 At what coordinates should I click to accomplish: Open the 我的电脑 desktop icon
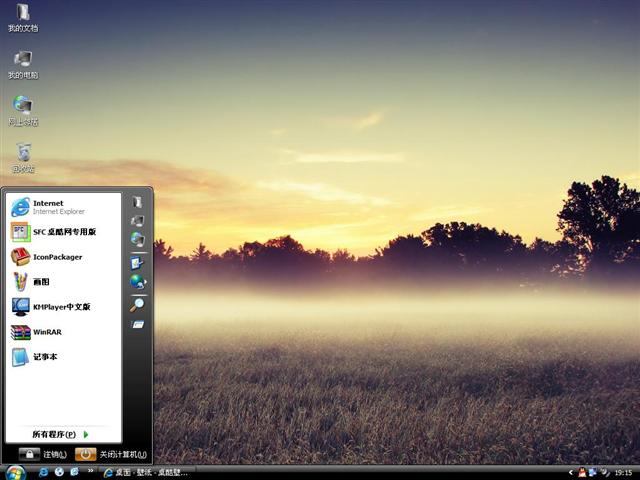pos(23,64)
